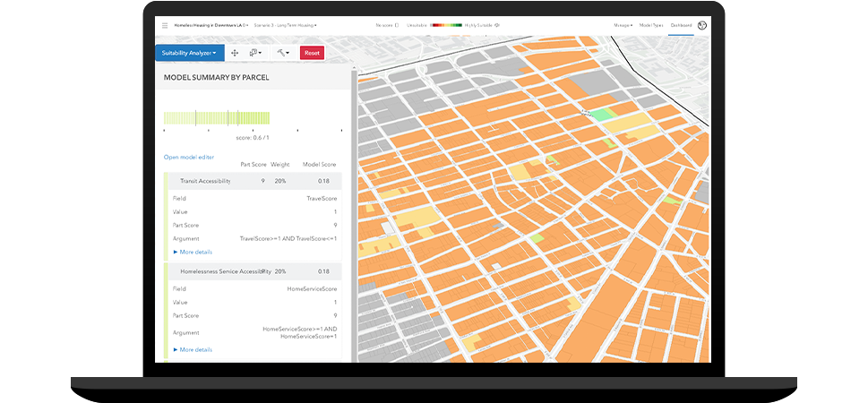Click 20% weight in Transit Accessibility row
Screen dimensions: 868x403
tap(280, 181)
